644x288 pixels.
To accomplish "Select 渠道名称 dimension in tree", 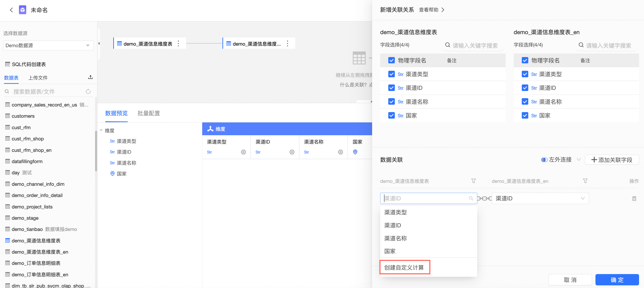I will [127, 163].
